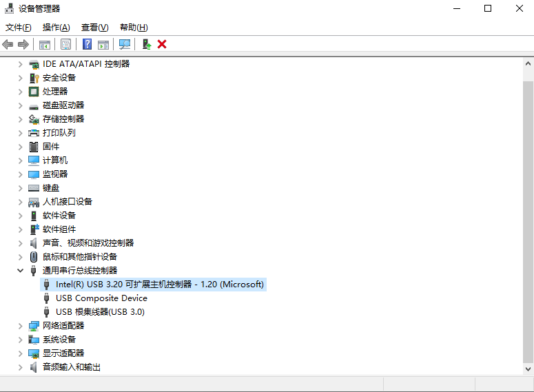Expand the IDE ATA/ATAPI 控制器 node
The image size is (534, 392).
[21, 64]
